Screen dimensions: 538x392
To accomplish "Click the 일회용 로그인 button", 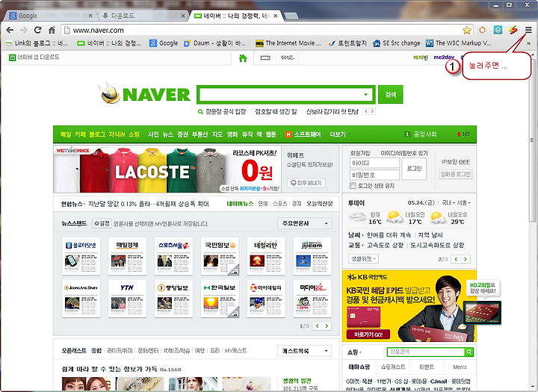I will tap(456, 174).
